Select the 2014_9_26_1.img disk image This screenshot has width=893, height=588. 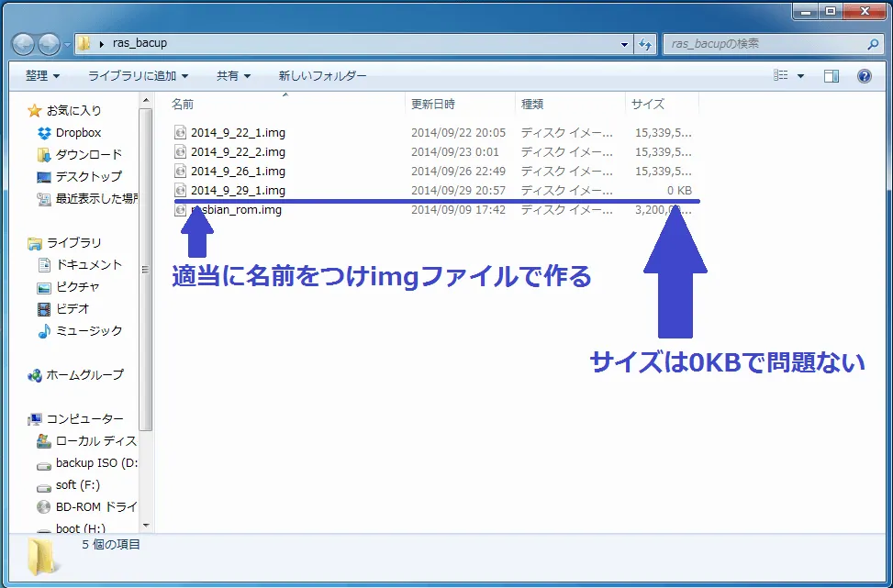[238, 171]
